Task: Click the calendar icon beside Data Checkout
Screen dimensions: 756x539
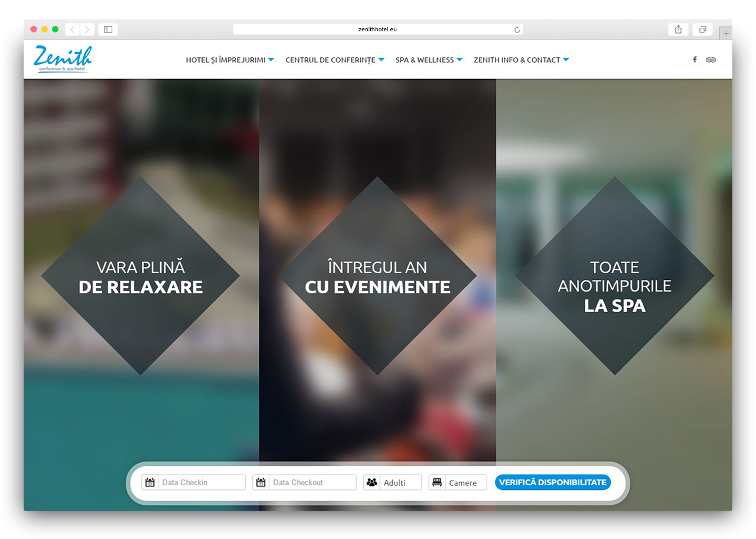Action: pyautogui.click(x=260, y=482)
